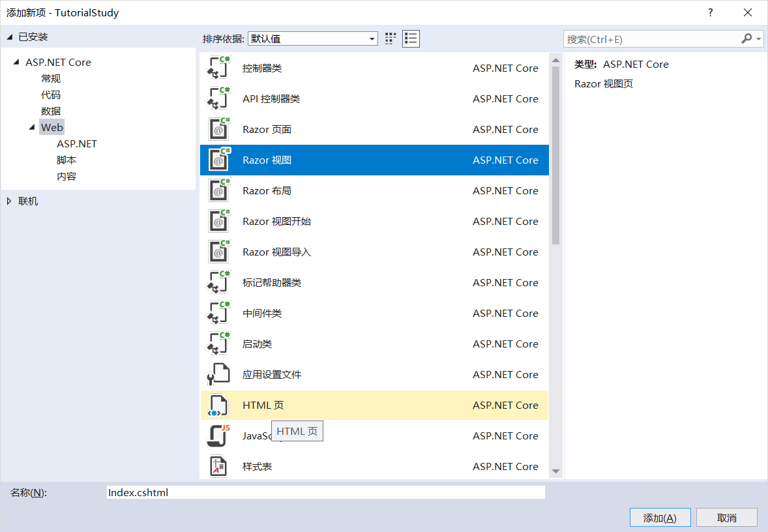Viewport: 768px width, 532px height.
Task: Click the Razor 视图 template icon
Action: [218, 160]
